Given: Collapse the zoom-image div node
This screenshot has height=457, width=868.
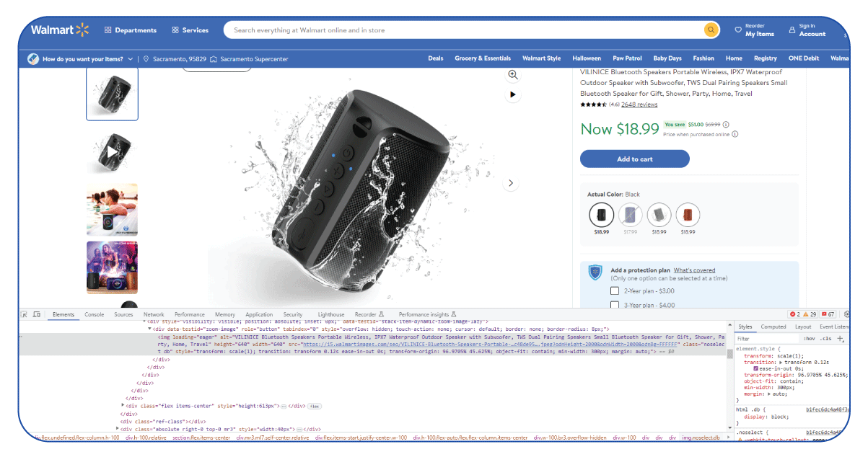Looking at the screenshot, I should coord(150,329).
